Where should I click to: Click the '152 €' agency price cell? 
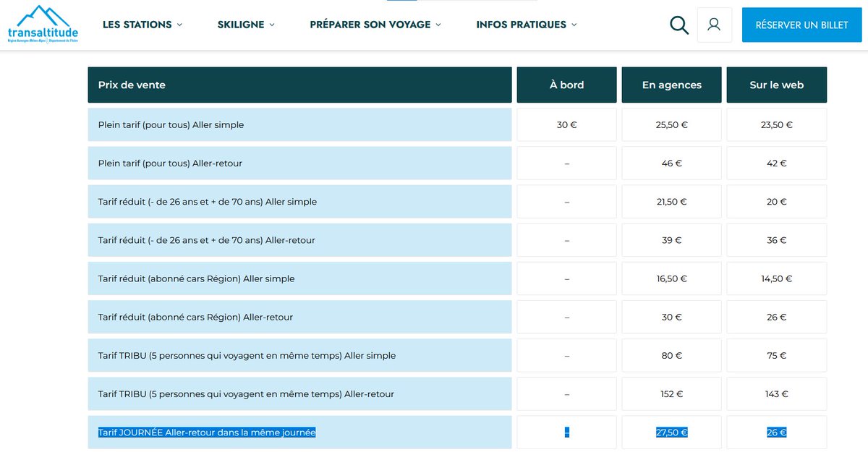click(672, 394)
